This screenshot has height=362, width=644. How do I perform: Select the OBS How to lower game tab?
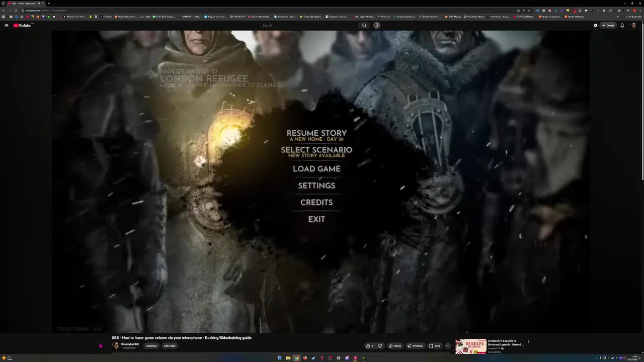click(x=26, y=4)
